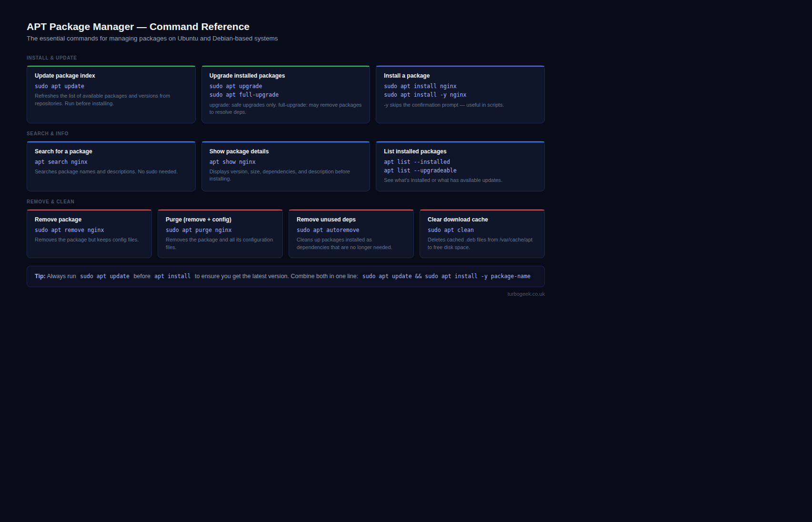Image resolution: width=812 pixels, height=522 pixels.
Task: Click the 'apt show nginx' command
Action: (232, 162)
